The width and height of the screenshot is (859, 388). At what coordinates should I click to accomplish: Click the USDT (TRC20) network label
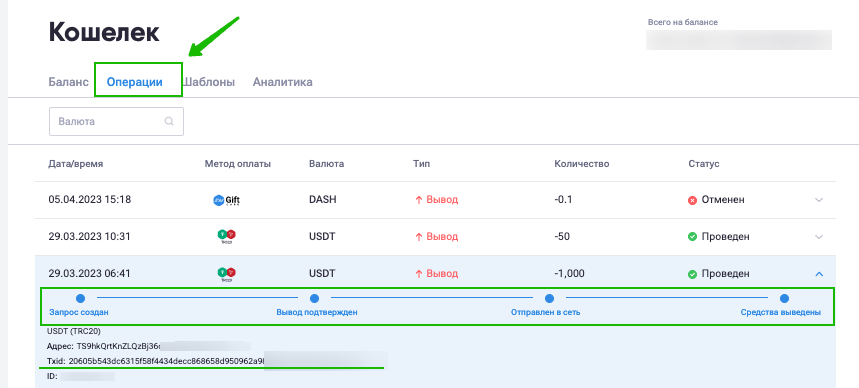click(74, 332)
